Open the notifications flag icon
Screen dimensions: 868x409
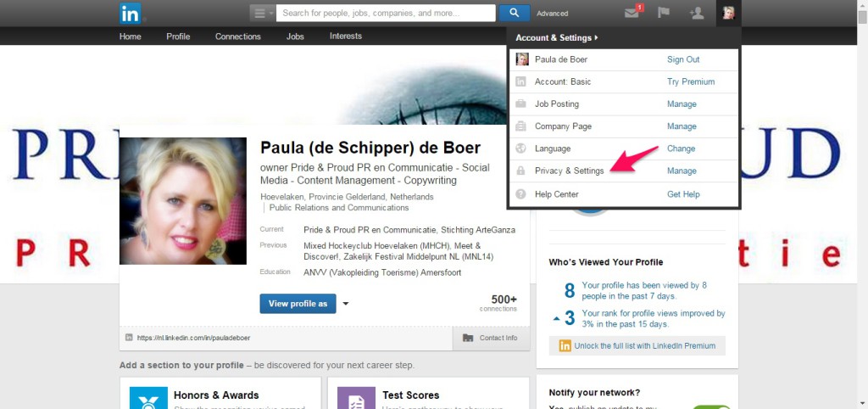click(x=663, y=13)
